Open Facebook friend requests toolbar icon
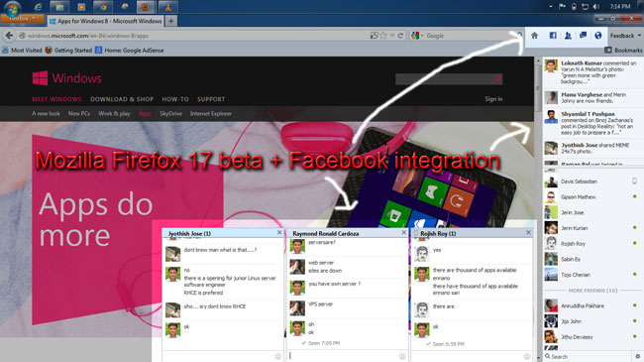The height and width of the screenshot is (362, 644). click(x=568, y=36)
